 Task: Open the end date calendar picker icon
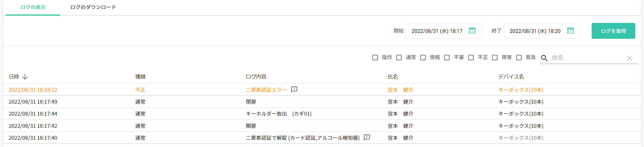click(x=570, y=31)
